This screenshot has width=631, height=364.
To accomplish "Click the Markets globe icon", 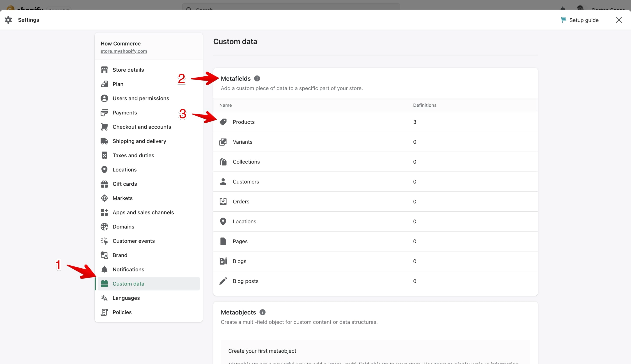I will [104, 198].
